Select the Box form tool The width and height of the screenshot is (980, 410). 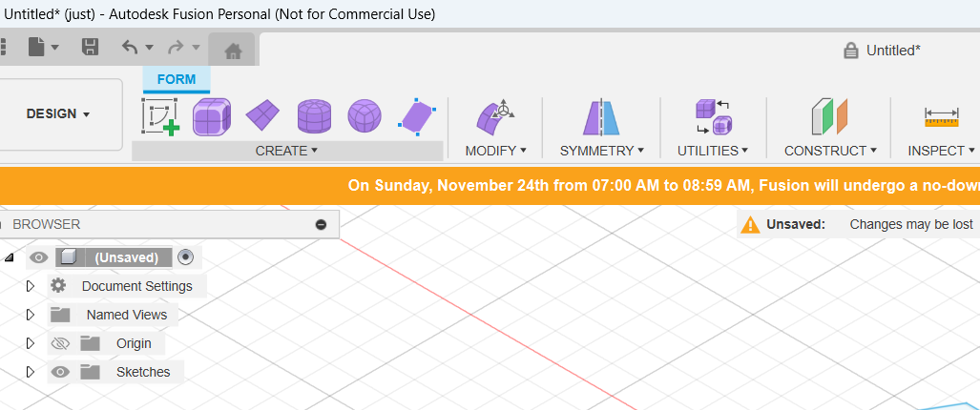(212, 117)
